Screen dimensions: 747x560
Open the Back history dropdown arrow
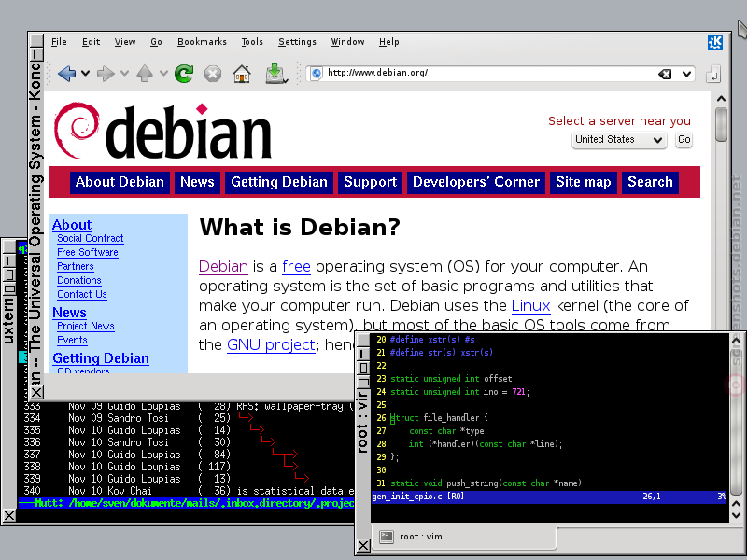(85, 74)
